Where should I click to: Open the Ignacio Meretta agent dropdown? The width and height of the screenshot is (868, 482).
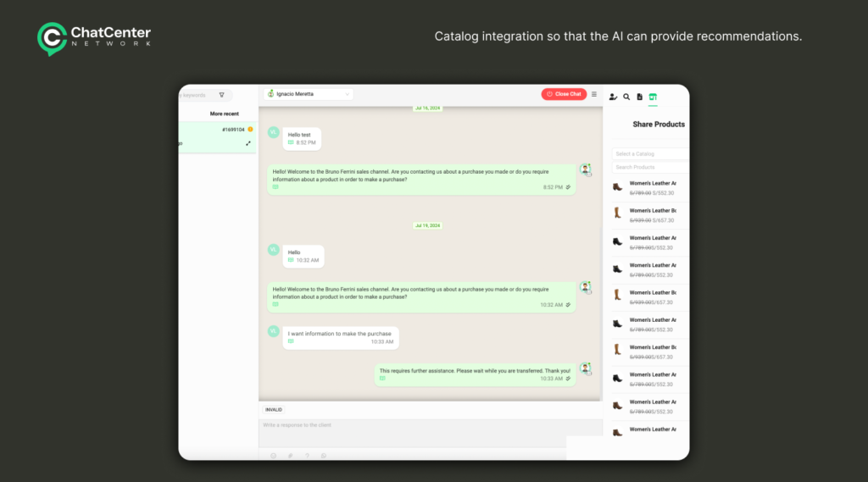(309, 94)
